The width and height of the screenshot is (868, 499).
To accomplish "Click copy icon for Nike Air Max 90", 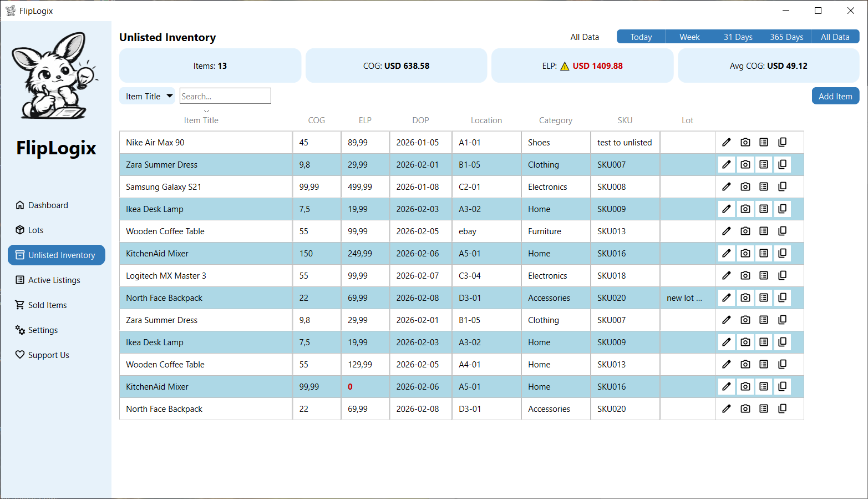I will pos(782,142).
